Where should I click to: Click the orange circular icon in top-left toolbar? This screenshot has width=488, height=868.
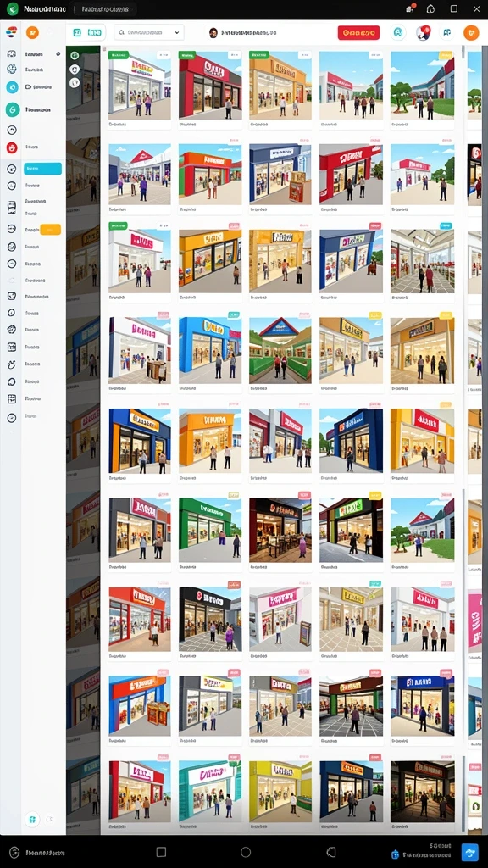(33, 33)
